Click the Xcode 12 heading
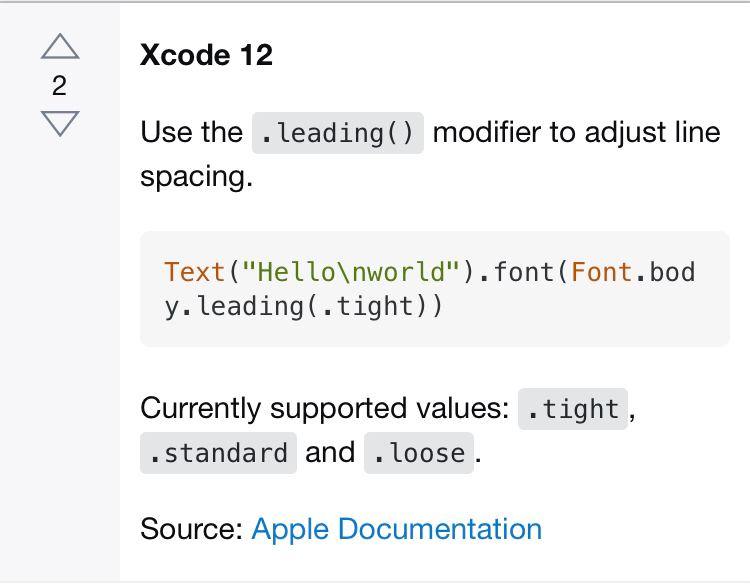750x585 pixels. 206,55
